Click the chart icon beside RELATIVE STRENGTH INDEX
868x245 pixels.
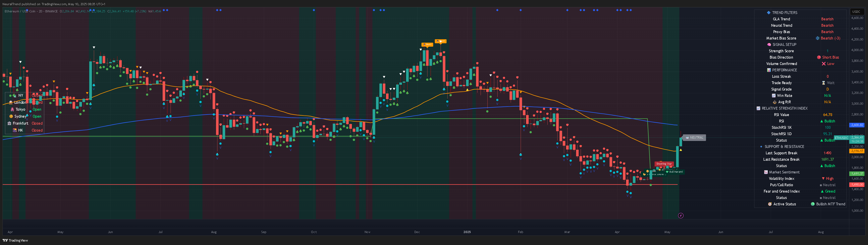coord(758,108)
